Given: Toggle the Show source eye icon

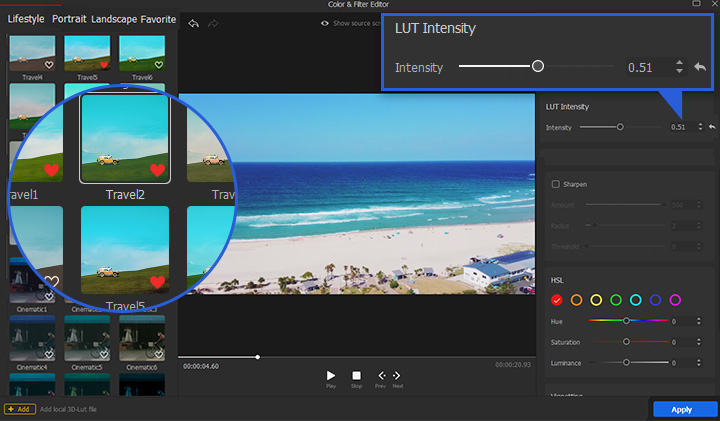Looking at the screenshot, I should point(325,23).
